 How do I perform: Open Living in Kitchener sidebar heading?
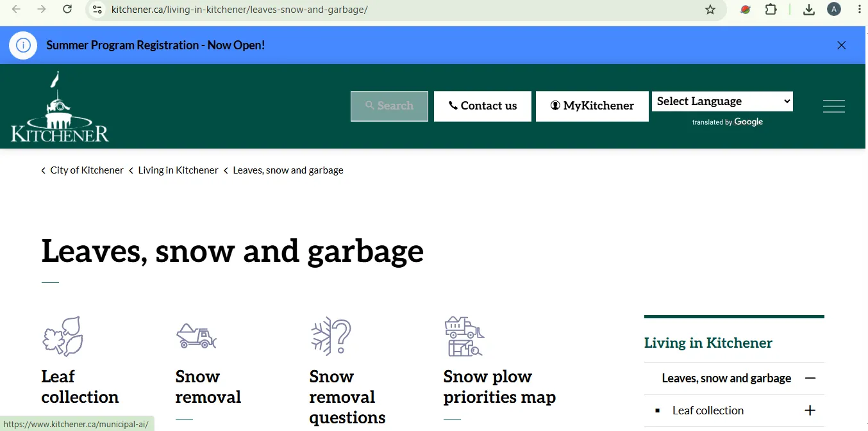tap(708, 343)
